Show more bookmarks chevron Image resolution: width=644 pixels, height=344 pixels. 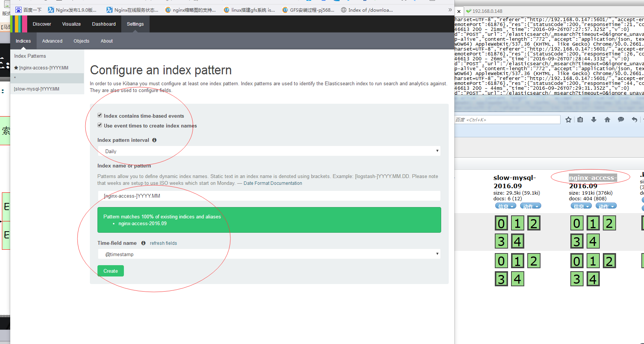click(x=450, y=10)
